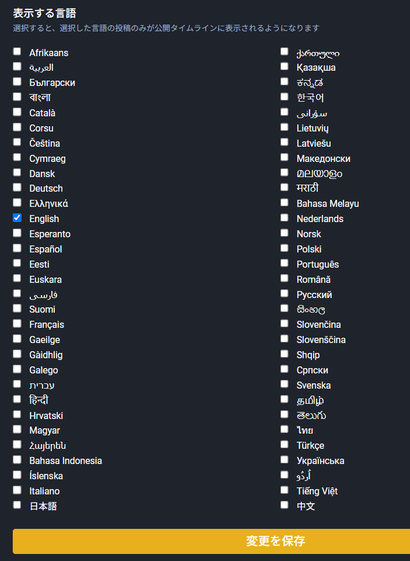Tick the Español checkbox
410x561 pixels.
pos(17,248)
